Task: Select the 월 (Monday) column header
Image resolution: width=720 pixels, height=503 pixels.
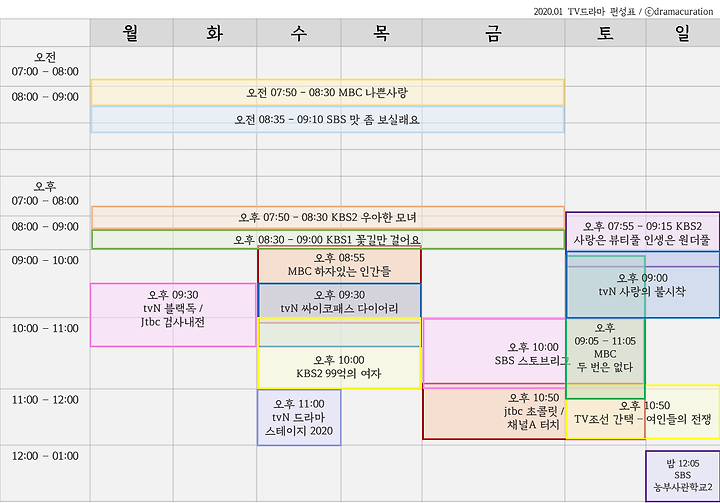Action: point(131,33)
